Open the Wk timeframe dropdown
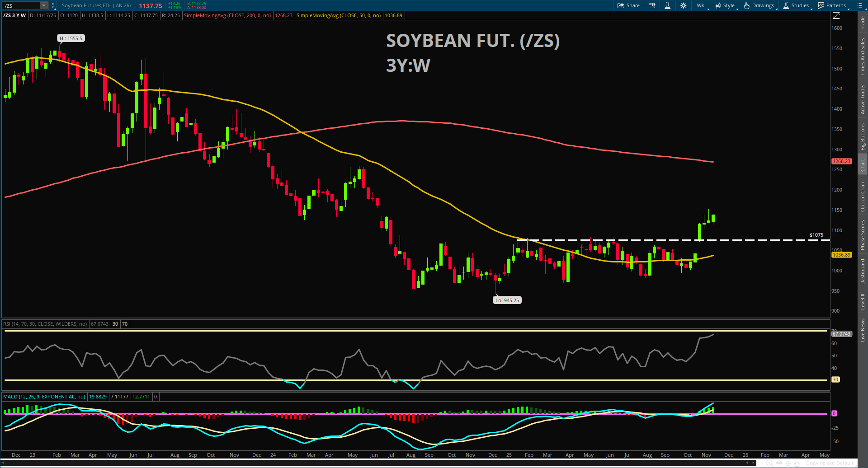 tap(701, 5)
